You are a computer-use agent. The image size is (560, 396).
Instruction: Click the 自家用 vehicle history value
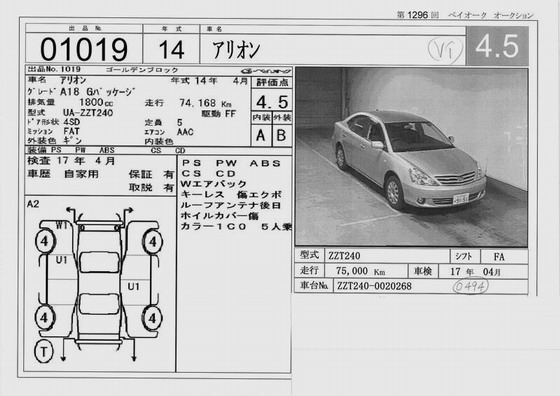pyautogui.click(x=81, y=174)
